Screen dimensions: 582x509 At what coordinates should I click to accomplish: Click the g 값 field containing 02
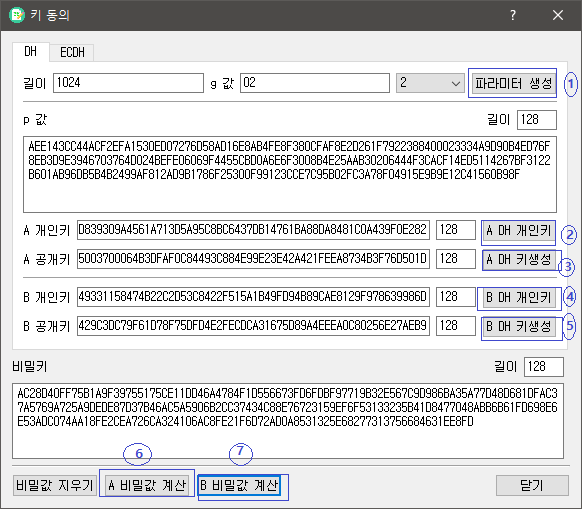point(315,83)
